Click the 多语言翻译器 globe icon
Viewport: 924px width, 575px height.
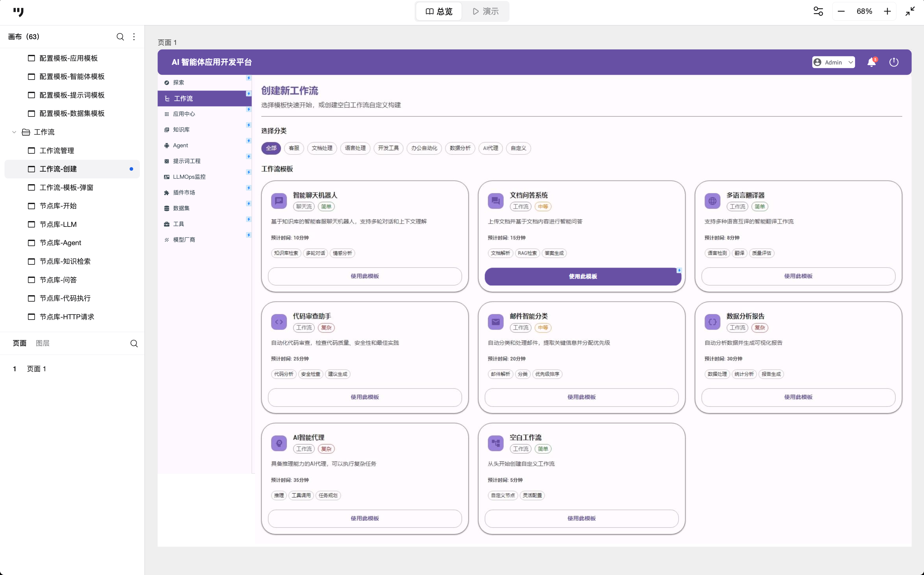712,201
